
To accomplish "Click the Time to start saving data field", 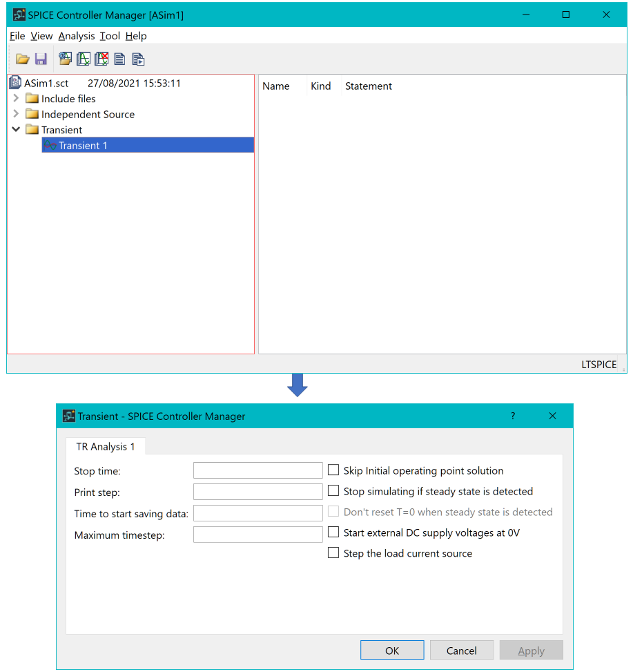I will 258,513.
